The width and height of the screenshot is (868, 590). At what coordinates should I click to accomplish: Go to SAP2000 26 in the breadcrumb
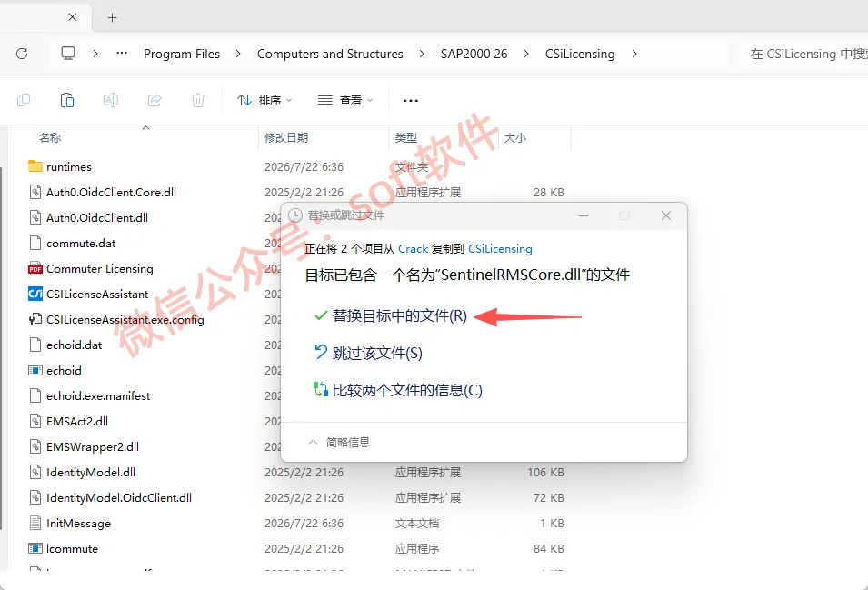[474, 54]
